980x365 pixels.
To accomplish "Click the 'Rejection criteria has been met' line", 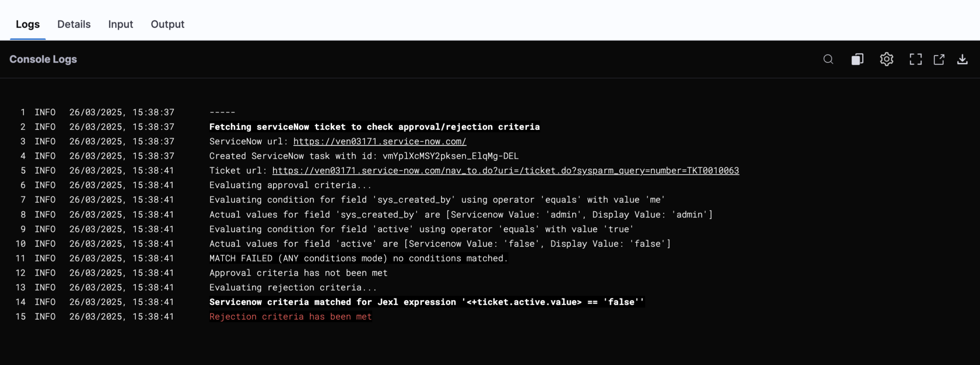I will coord(290,317).
